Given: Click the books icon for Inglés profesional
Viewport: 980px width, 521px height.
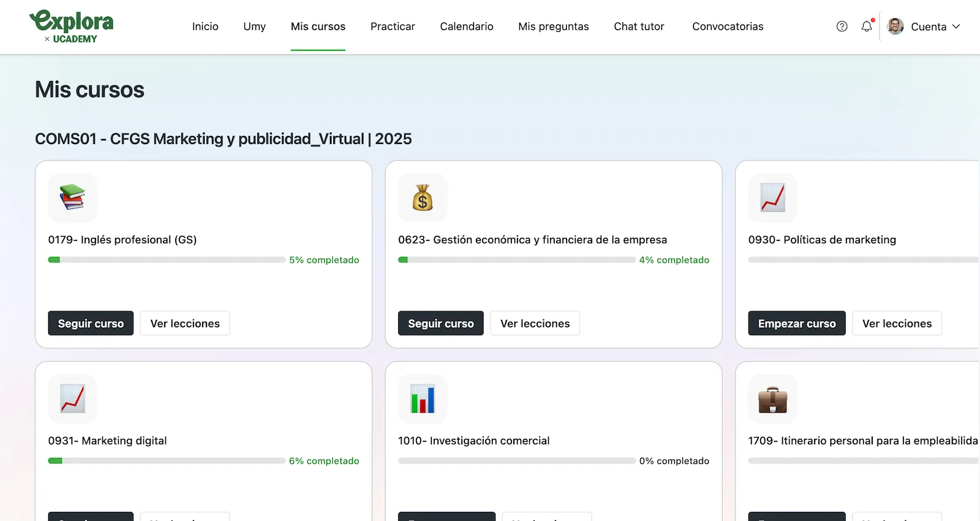Looking at the screenshot, I should pyautogui.click(x=72, y=197).
